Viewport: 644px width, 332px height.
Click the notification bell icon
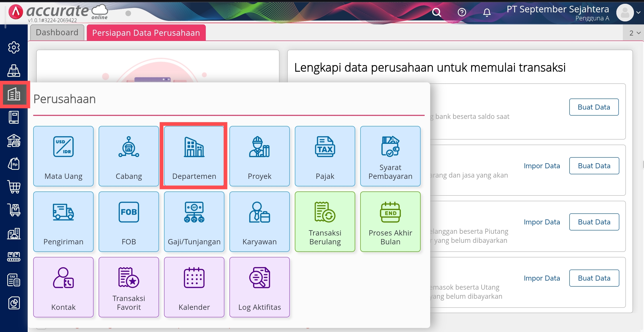pyautogui.click(x=487, y=12)
